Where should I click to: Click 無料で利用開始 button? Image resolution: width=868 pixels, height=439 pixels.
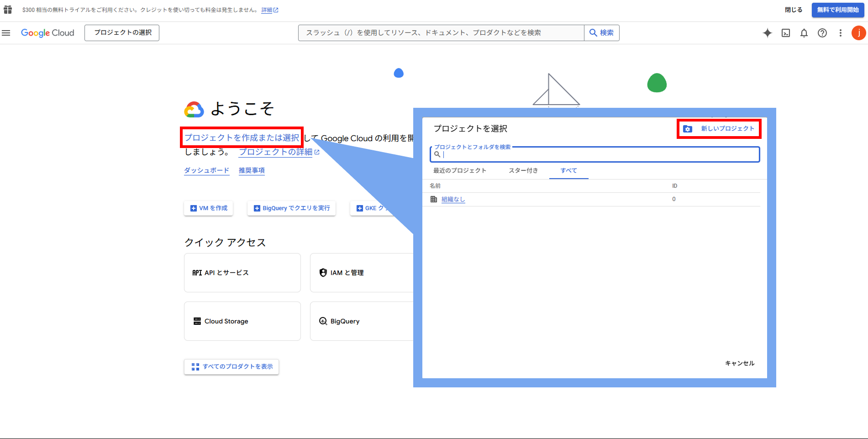pos(838,10)
